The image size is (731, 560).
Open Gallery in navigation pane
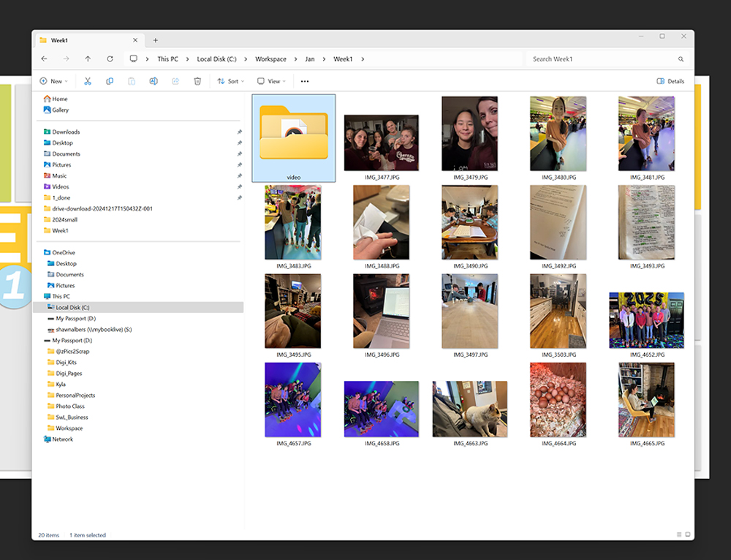tap(56, 110)
